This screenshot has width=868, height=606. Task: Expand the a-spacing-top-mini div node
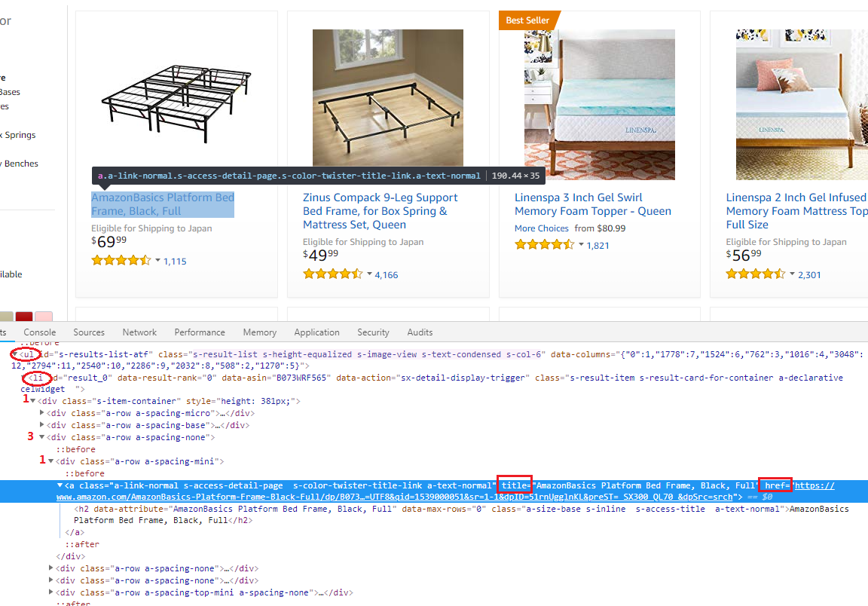(x=51, y=592)
